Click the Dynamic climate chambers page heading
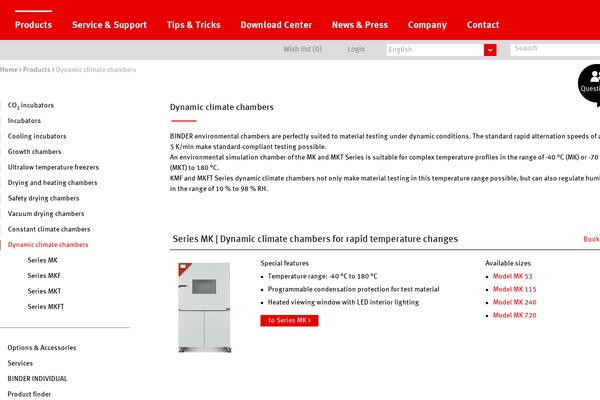This screenshot has width=600, height=400. [222, 107]
